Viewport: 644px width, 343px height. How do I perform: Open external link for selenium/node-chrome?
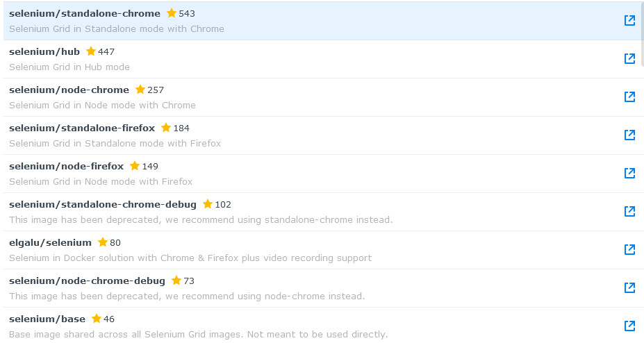[629, 97]
